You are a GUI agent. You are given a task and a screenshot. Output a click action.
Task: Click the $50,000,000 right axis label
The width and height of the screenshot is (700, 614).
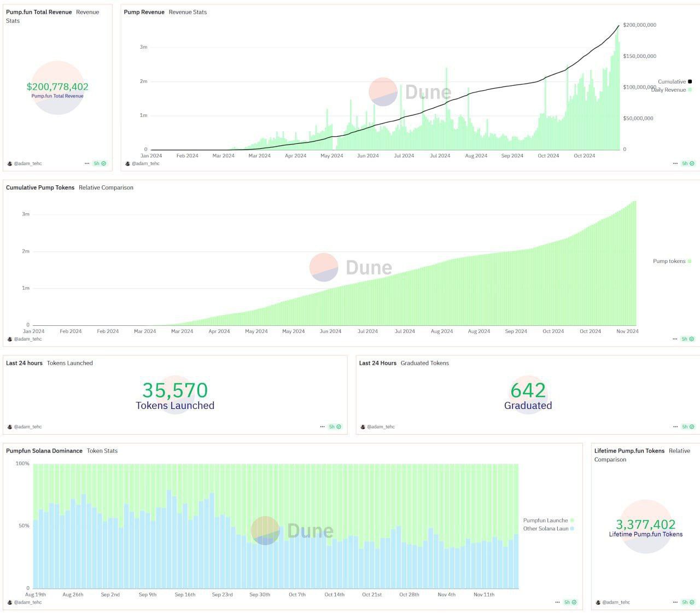coord(638,119)
